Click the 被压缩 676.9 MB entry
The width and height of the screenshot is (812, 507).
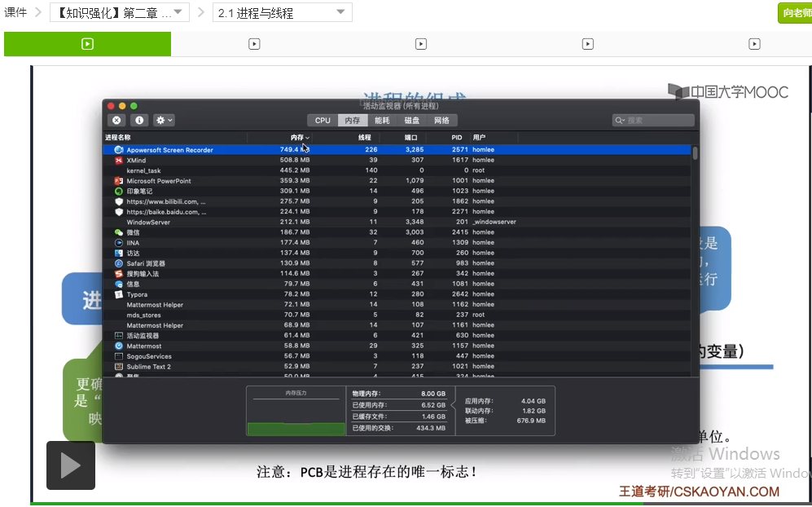[x=505, y=421]
